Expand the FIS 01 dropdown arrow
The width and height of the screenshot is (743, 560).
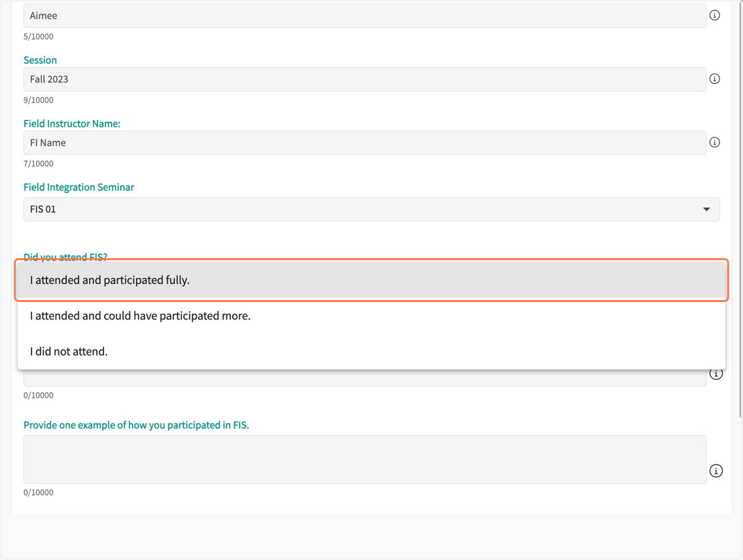[x=706, y=209]
